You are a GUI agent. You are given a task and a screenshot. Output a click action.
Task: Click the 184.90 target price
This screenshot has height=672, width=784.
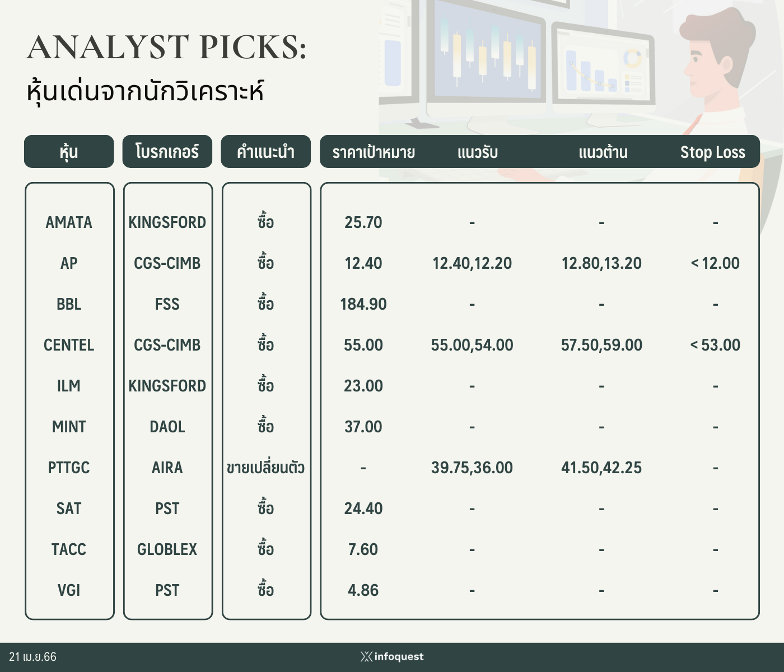point(363,304)
